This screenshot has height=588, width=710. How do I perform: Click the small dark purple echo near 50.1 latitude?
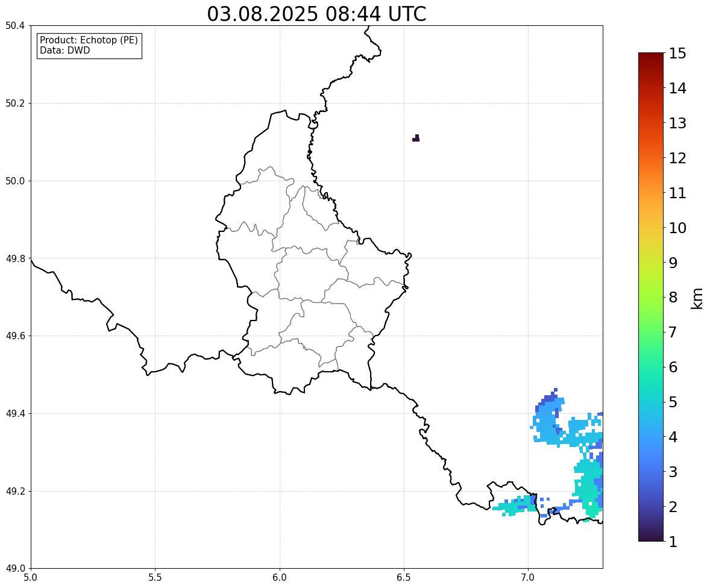pos(416,139)
